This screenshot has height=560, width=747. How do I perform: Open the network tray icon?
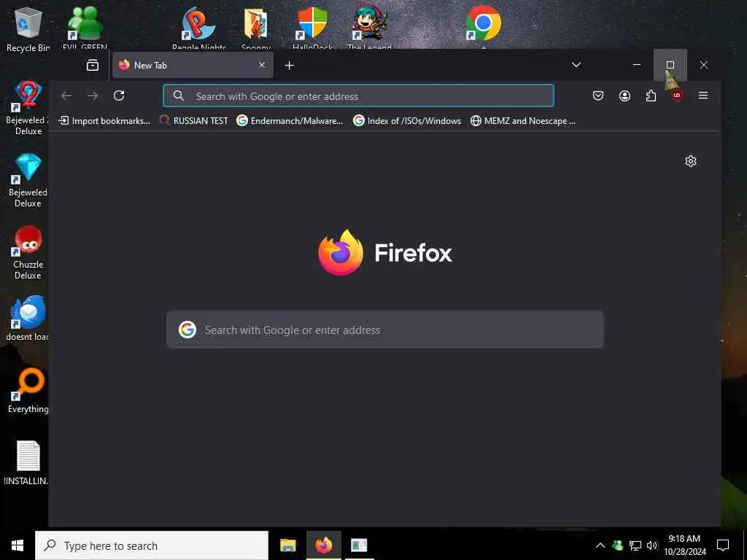point(635,545)
